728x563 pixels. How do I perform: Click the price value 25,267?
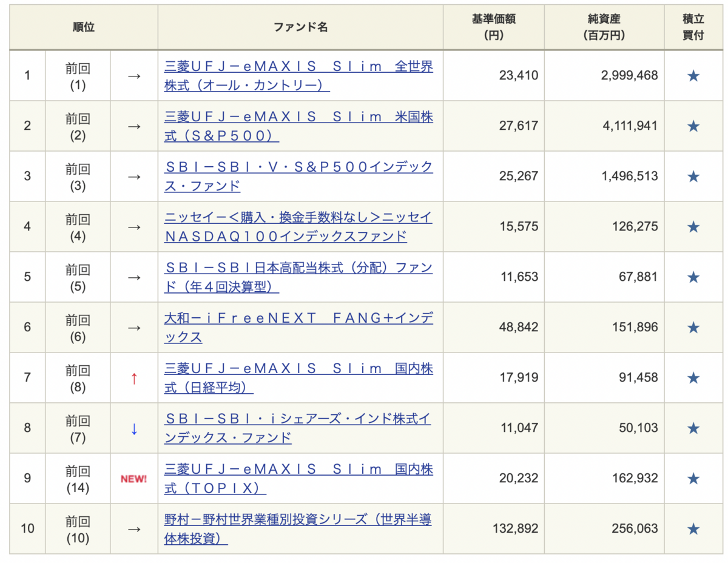(x=519, y=177)
